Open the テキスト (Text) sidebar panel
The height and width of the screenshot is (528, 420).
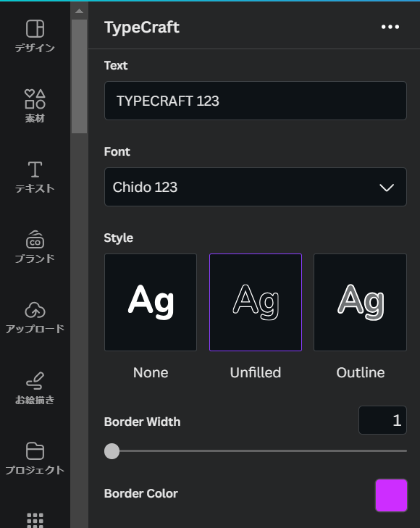(35, 177)
